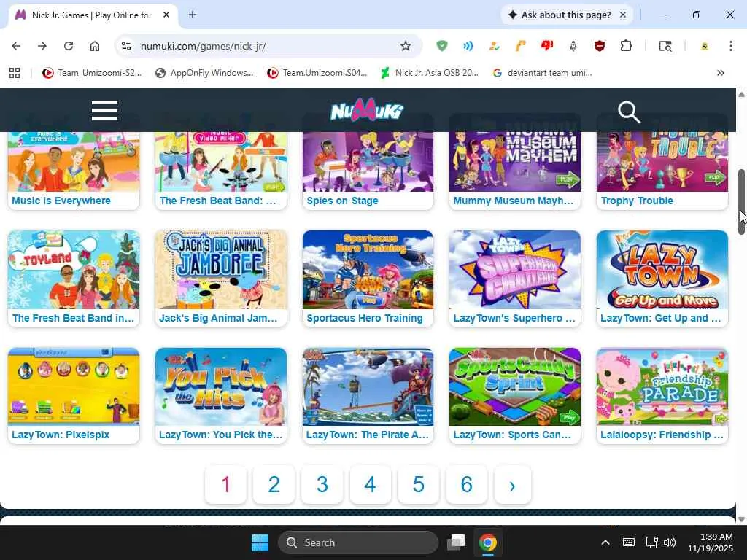Show more bookmarks with double chevron
747x560 pixels.
[x=720, y=73]
